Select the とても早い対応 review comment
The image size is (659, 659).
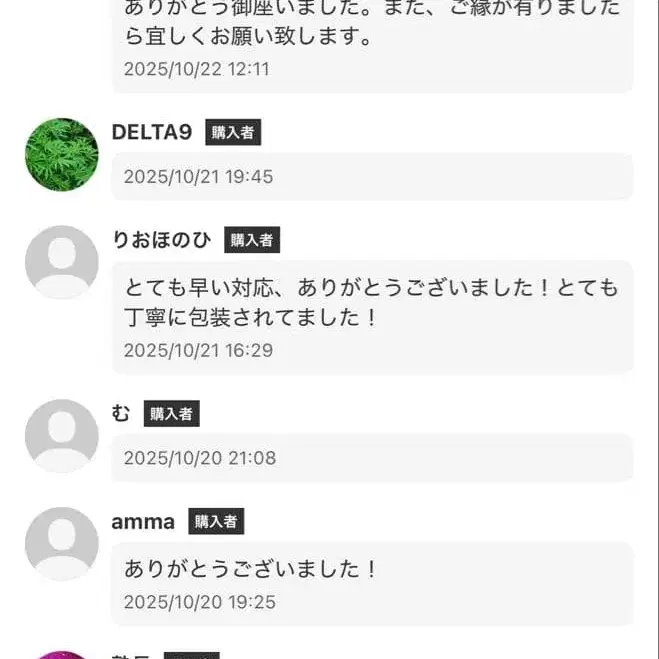[x=371, y=303]
